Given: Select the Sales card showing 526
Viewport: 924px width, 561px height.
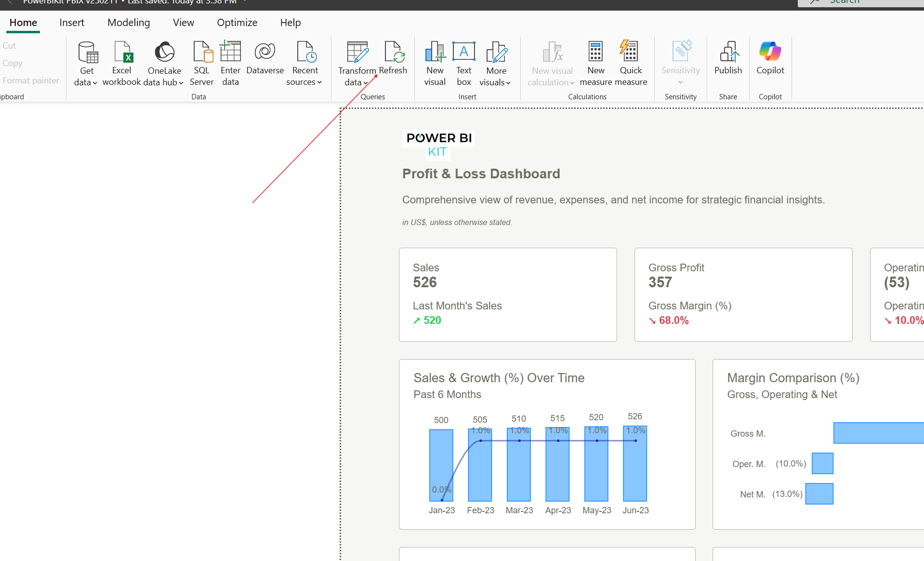Looking at the screenshot, I should 508,294.
